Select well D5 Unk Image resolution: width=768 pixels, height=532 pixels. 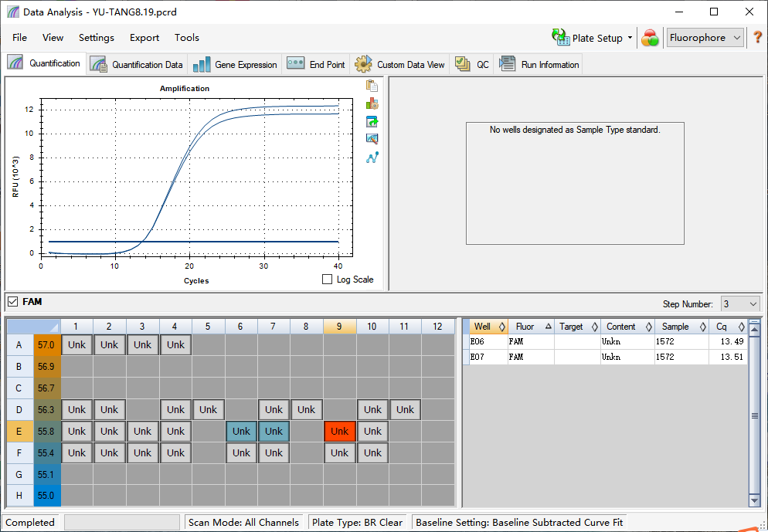coord(208,410)
